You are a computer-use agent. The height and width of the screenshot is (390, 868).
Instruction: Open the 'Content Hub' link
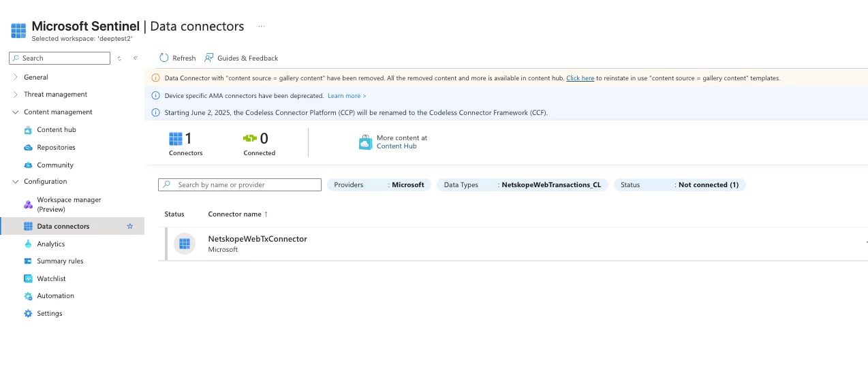pyautogui.click(x=397, y=146)
